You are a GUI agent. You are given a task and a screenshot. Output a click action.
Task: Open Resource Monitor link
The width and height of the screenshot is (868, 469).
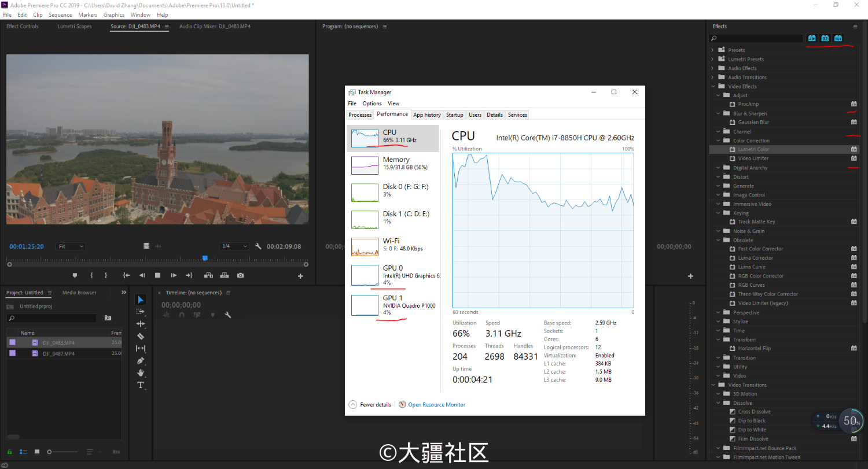pos(437,405)
